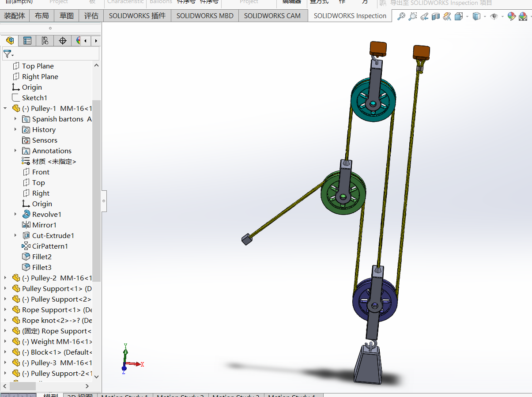The image size is (532, 397).
Task: Toggle the Section View icon
Action: click(436, 16)
